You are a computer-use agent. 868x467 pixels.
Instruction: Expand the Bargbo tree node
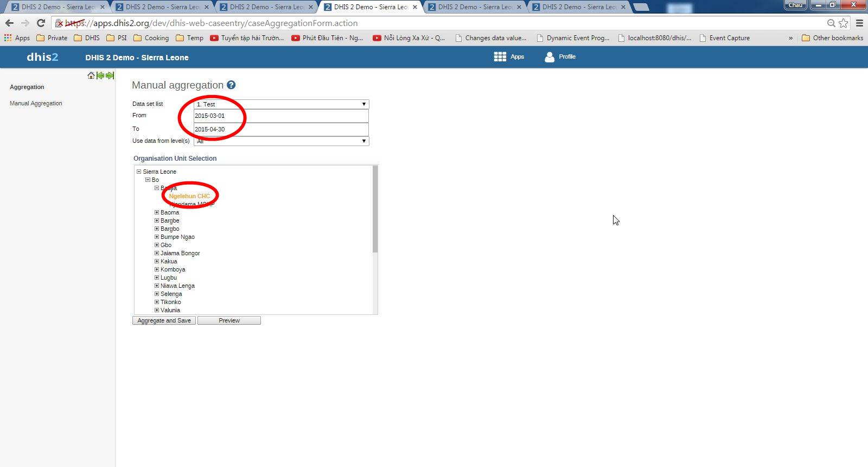point(157,229)
